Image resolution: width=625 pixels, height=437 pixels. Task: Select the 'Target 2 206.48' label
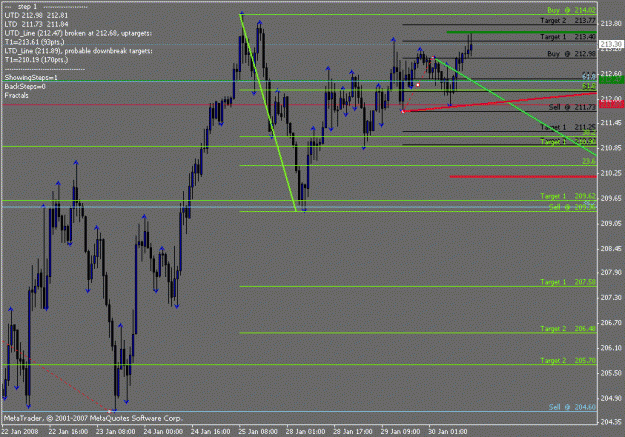pos(568,329)
